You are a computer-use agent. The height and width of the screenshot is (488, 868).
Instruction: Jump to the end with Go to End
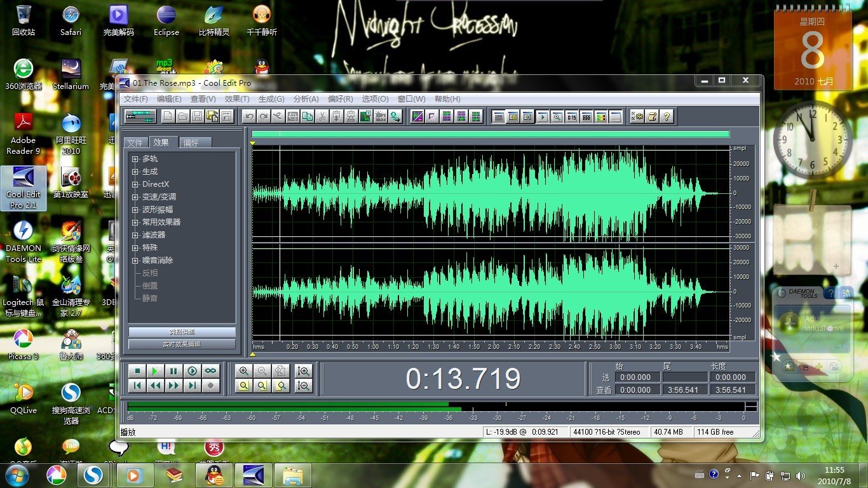192,385
